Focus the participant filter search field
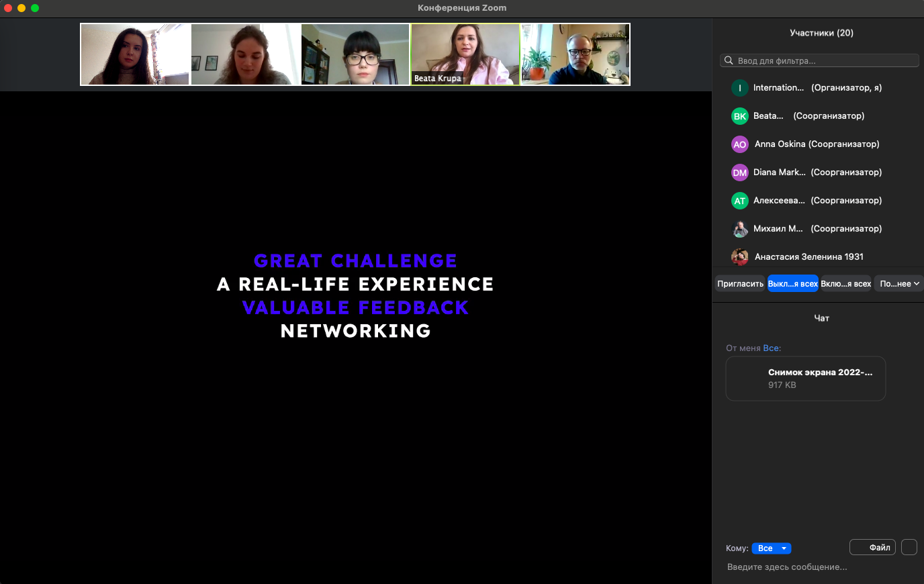The width and height of the screenshot is (924, 584). (x=819, y=60)
